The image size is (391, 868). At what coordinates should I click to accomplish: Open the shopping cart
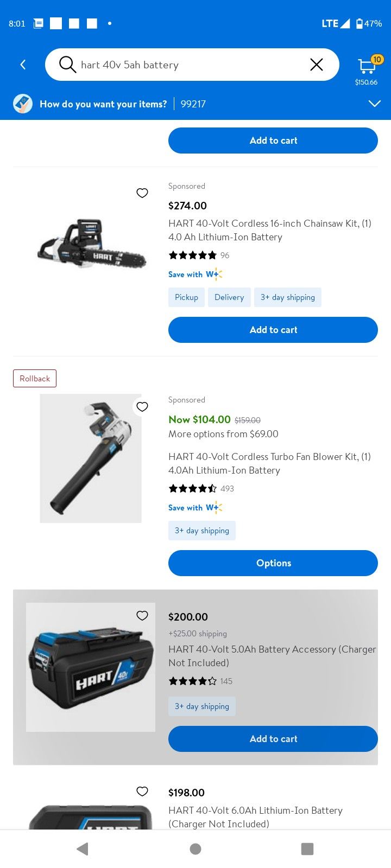tap(367, 67)
